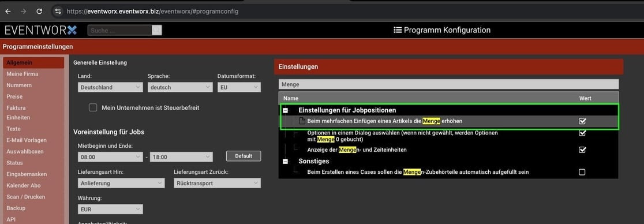644x224 pixels.
Task: Click the Default button
Action: (244, 156)
